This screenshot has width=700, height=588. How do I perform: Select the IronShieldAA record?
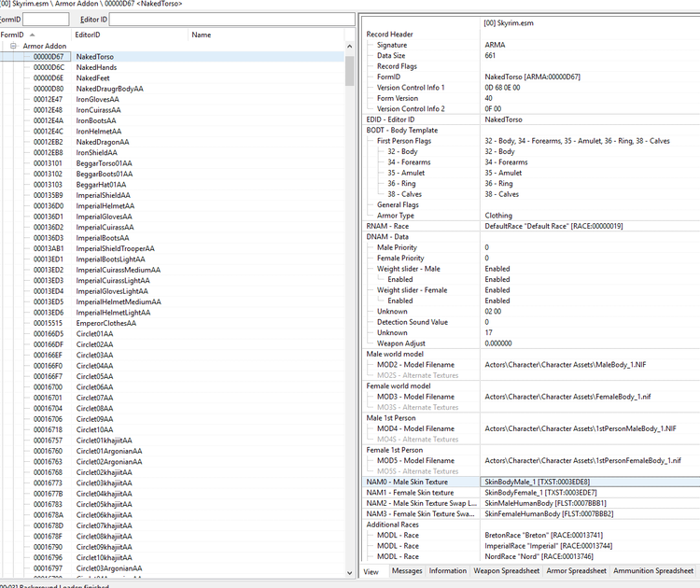click(x=97, y=153)
